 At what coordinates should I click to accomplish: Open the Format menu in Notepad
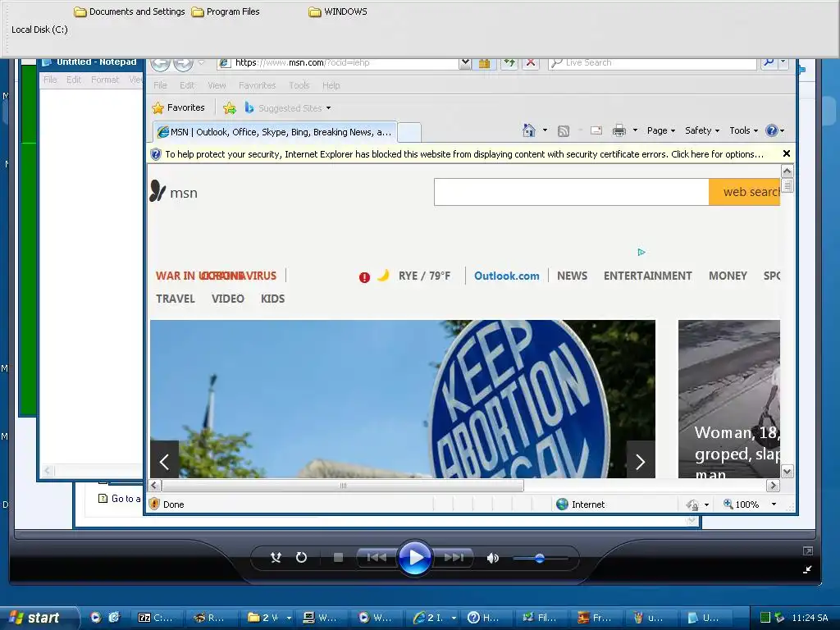(x=104, y=80)
